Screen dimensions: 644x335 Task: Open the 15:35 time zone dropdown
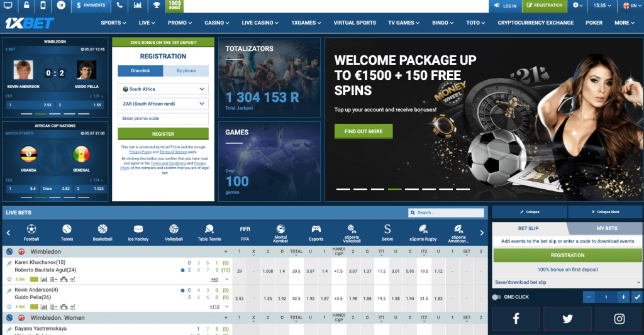click(602, 5)
